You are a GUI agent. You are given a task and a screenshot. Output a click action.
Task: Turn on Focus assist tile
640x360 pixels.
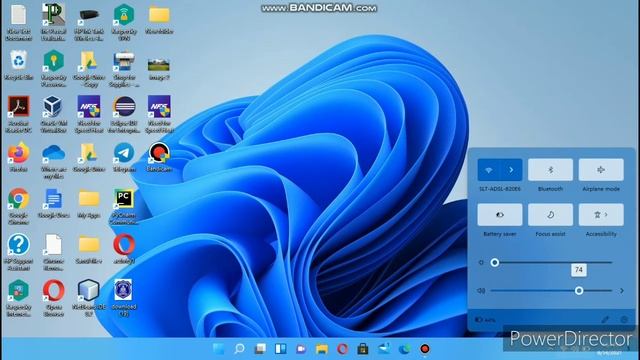click(550, 215)
